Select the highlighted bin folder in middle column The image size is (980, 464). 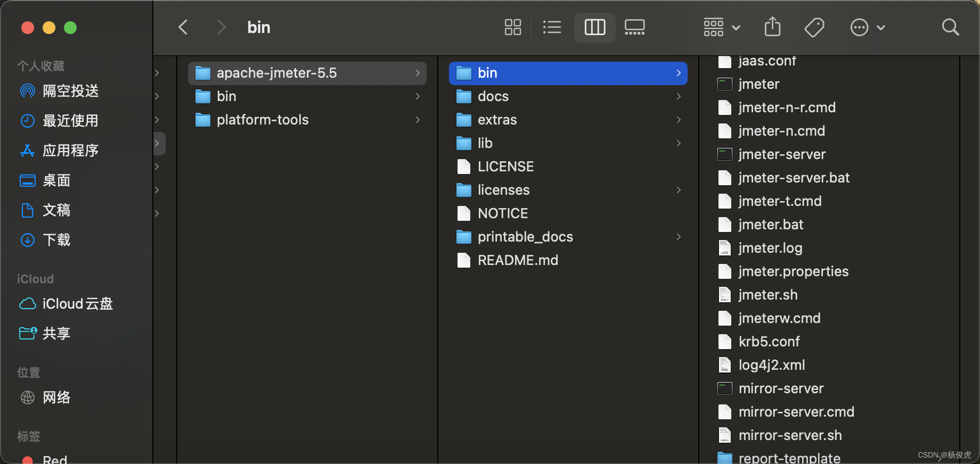click(568, 73)
